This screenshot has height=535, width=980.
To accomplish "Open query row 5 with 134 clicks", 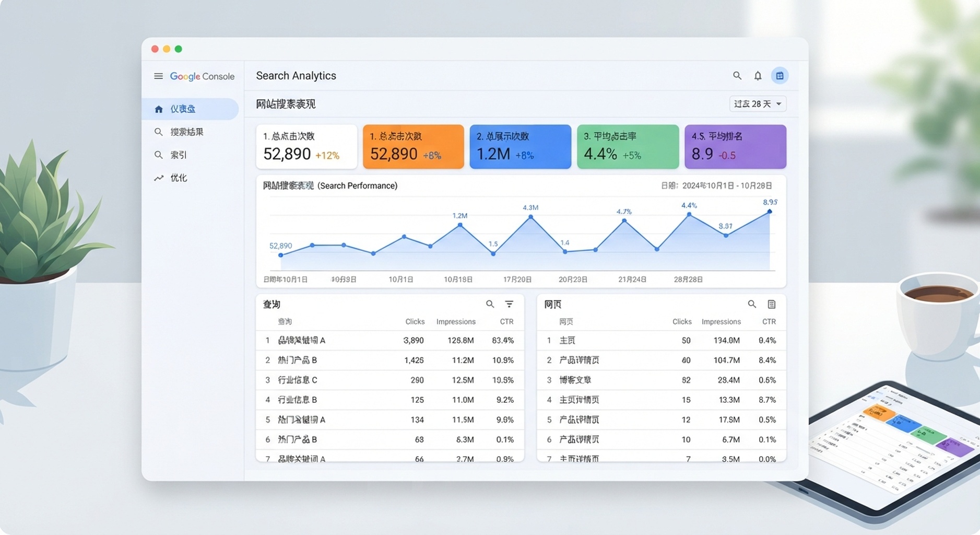I will click(389, 420).
